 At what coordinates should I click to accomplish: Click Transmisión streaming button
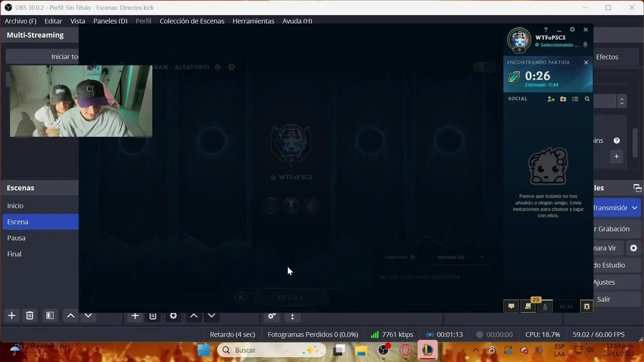610,208
